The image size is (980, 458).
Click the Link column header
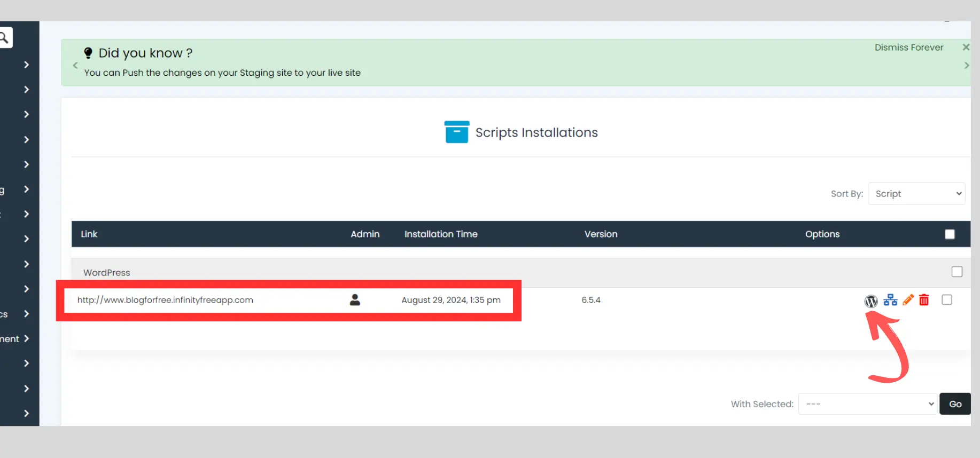pyautogui.click(x=89, y=234)
